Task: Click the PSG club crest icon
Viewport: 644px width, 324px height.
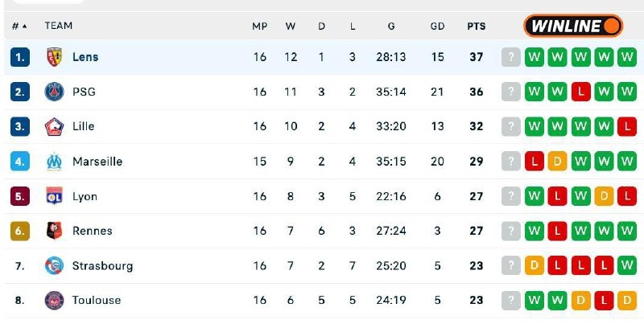Action: [54, 92]
